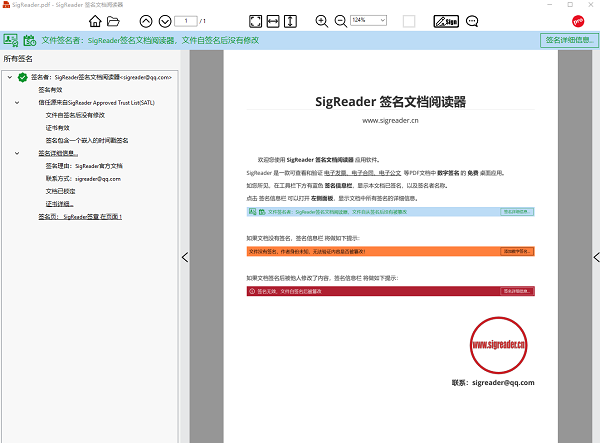
Task: Collapse the 签名详细信息 tree node
Action: click(x=17, y=153)
